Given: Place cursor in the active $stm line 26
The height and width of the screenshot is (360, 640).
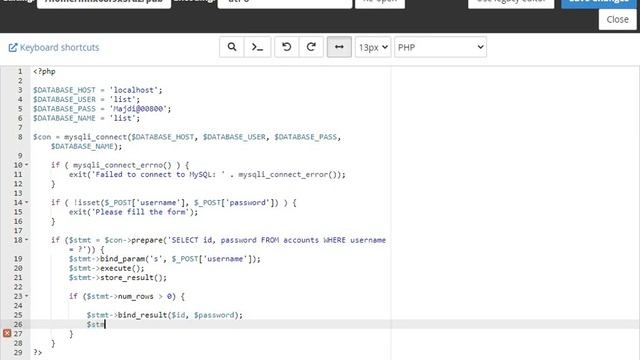Looking at the screenshot, I should [96, 324].
